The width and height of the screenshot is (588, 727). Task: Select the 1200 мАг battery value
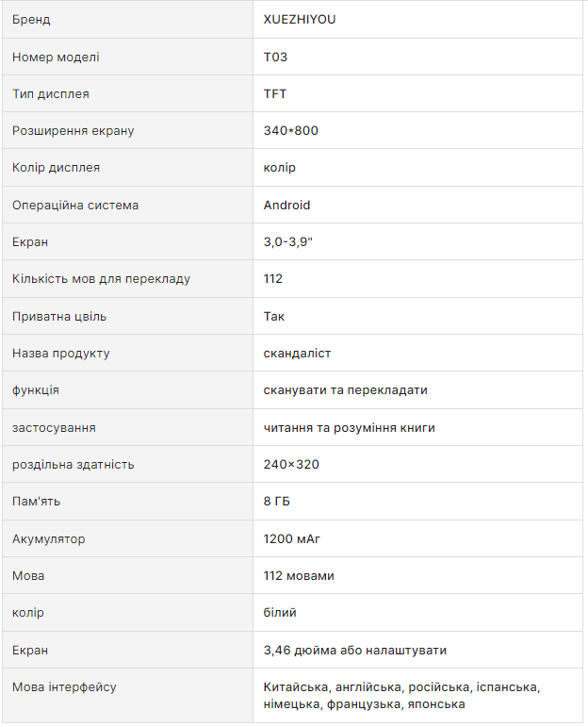click(292, 538)
